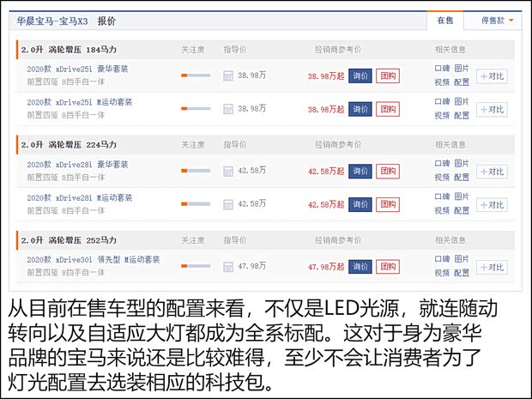Add xDrive25i 豪华套装 to 对比
Viewport: 532px width, 399px height.
click(492, 76)
